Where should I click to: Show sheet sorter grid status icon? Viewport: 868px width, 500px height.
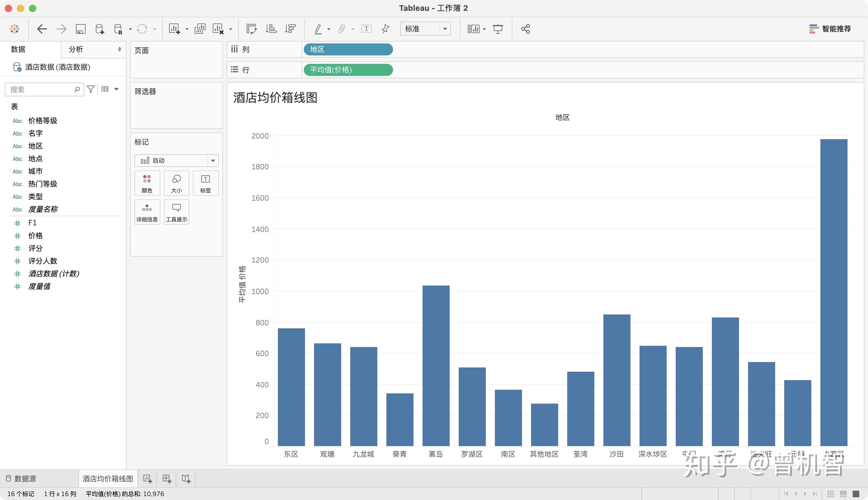point(831,494)
